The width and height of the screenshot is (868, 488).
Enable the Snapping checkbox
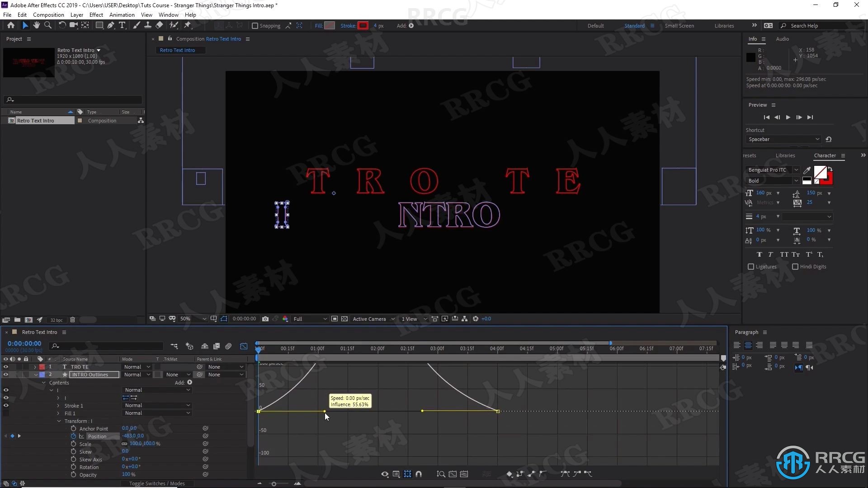pyautogui.click(x=255, y=26)
